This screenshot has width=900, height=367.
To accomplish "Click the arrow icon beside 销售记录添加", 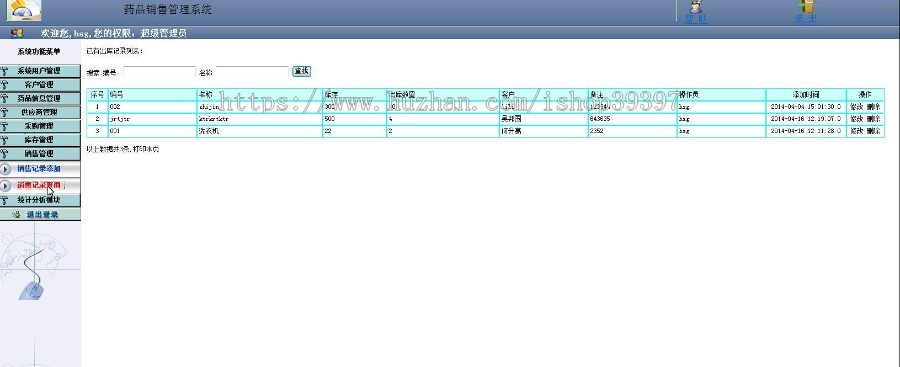I will click(5, 169).
